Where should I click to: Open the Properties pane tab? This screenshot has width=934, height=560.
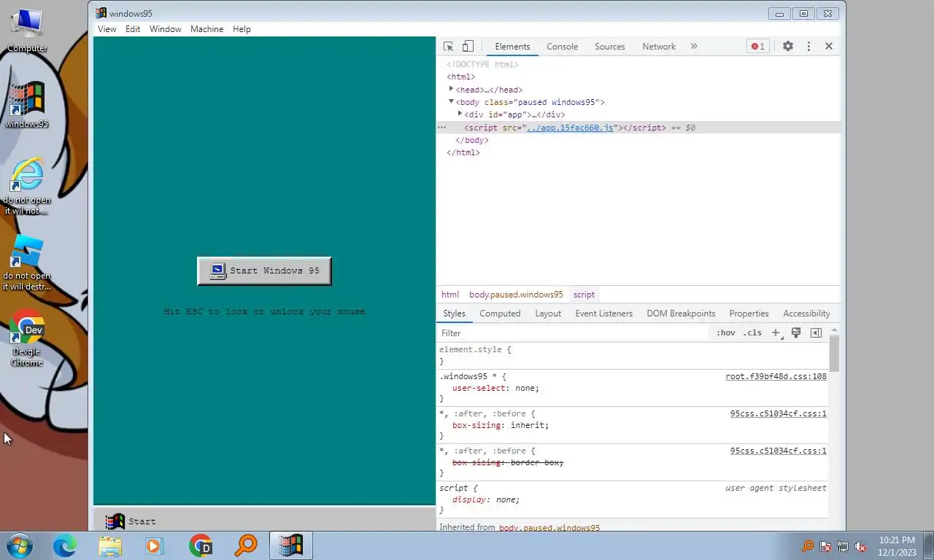tap(749, 314)
